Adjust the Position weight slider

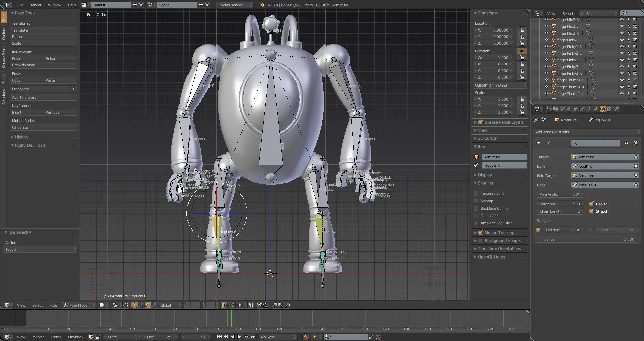click(563, 230)
